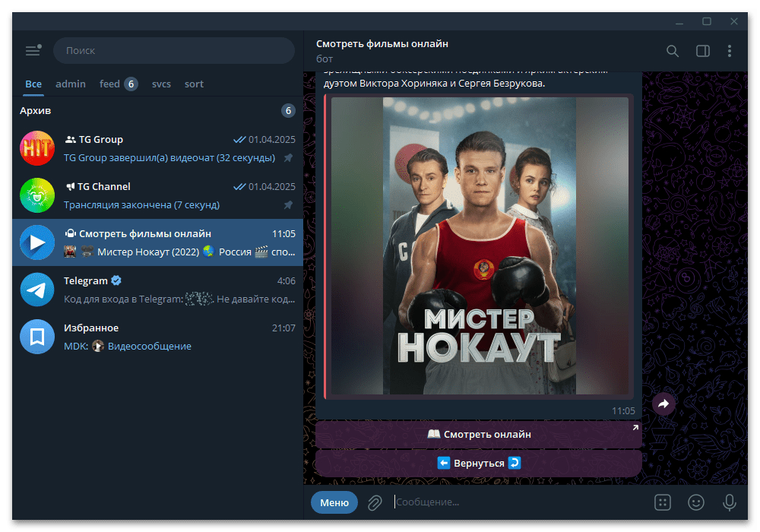Screen dimensions: 760x532
Task: Open the Telegram service notifications chat
Action: click(157, 290)
